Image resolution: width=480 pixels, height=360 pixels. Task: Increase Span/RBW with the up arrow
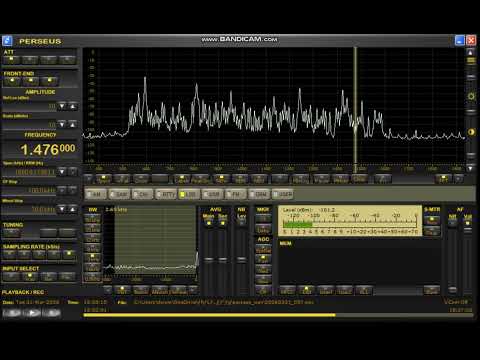pyautogui.click(x=73, y=172)
